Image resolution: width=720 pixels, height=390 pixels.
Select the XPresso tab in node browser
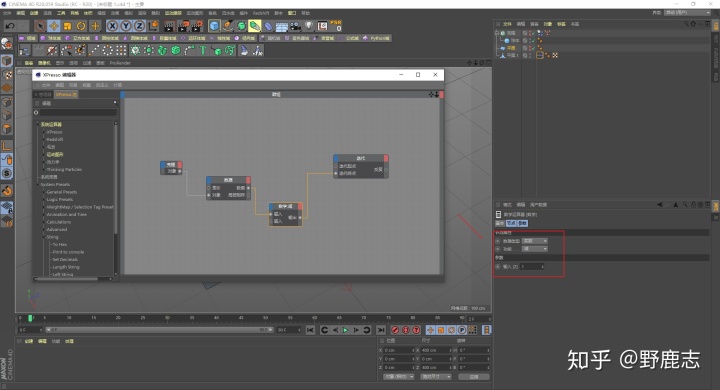(66, 94)
